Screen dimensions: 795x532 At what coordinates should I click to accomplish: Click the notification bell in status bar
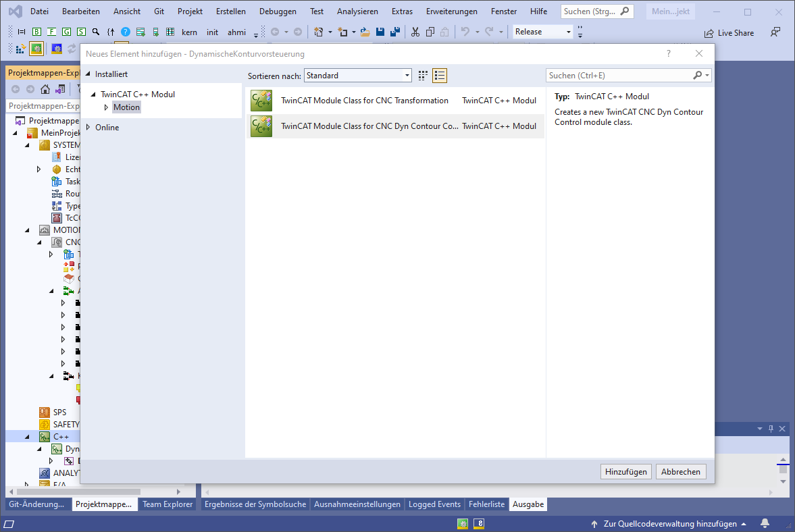[x=765, y=523]
